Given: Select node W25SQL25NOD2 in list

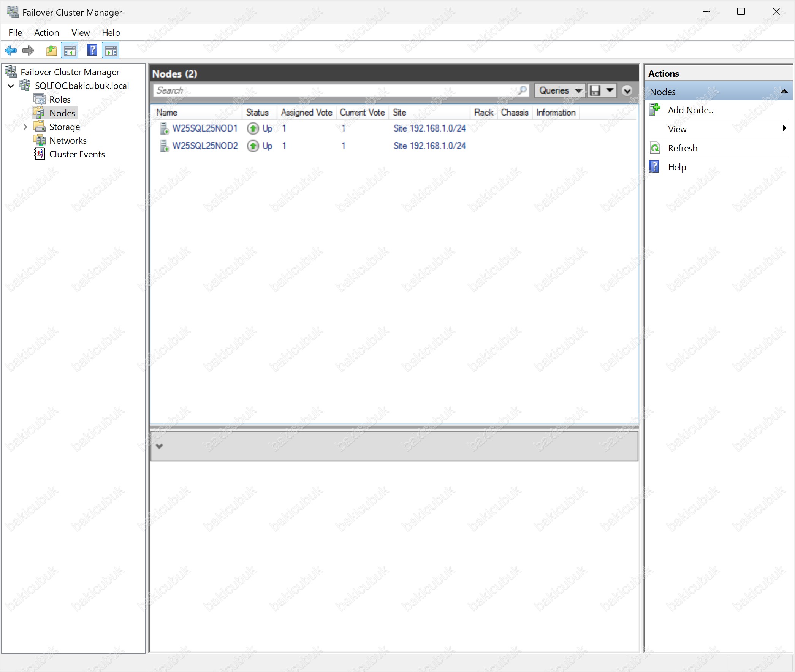Looking at the screenshot, I should coord(205,146).
